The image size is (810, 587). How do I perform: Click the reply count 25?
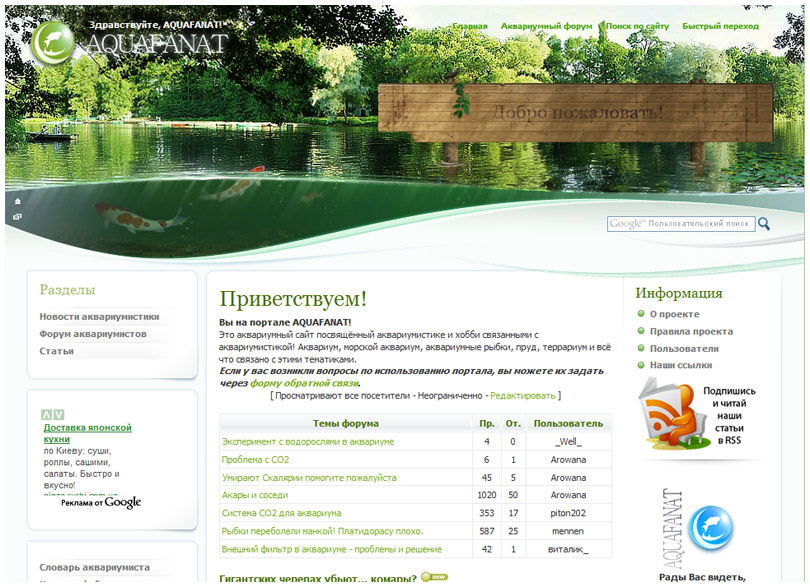click(513, 531)
